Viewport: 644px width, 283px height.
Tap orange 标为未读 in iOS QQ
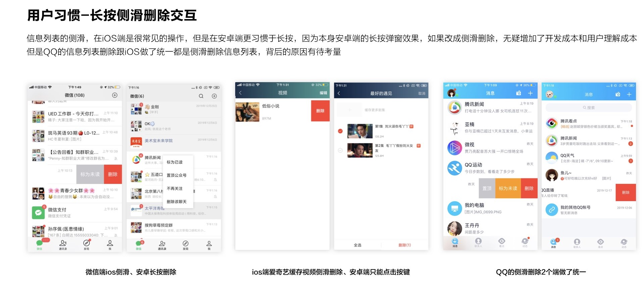508,188
